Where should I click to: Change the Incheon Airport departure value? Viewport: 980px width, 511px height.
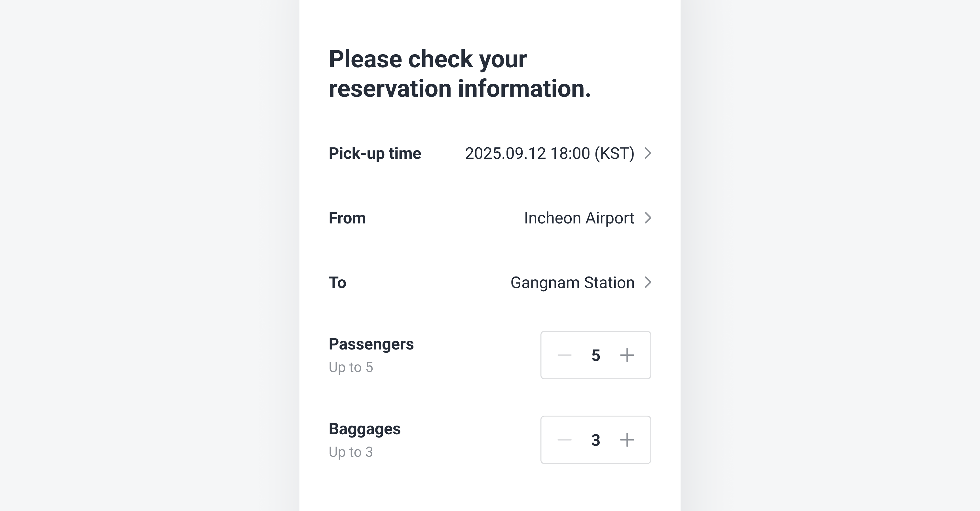(579, 218)
